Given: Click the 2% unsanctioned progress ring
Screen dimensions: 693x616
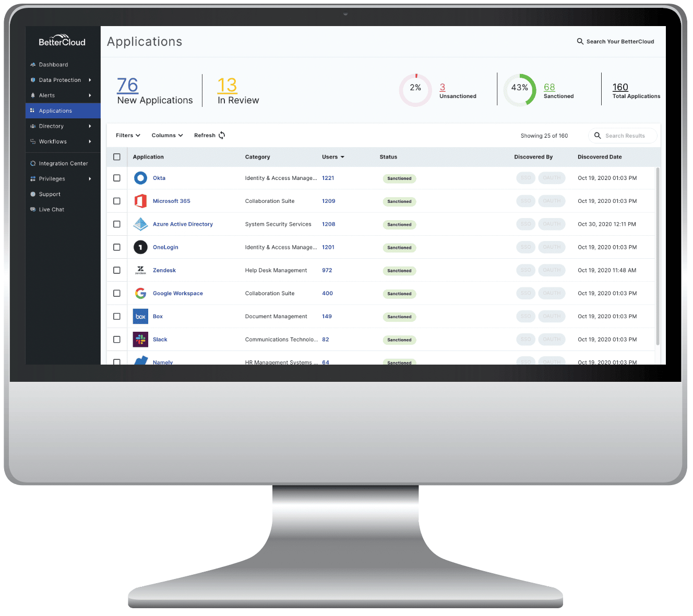Looking at the screenshot, I should [415, 90].
